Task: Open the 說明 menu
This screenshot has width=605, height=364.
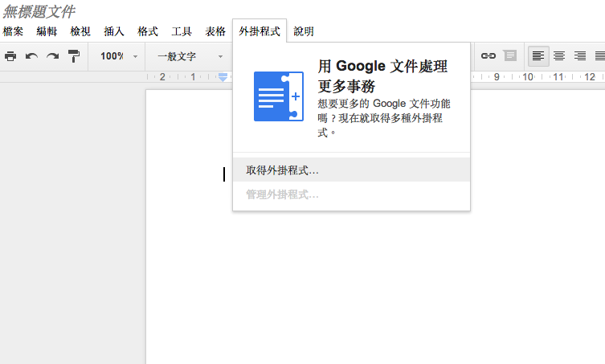Action: coord(304,31)
